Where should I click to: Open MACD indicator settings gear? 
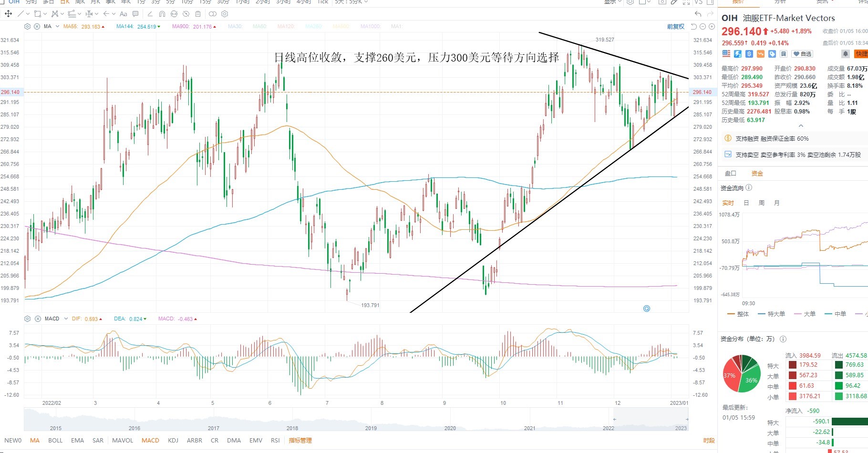coord(27,319)
